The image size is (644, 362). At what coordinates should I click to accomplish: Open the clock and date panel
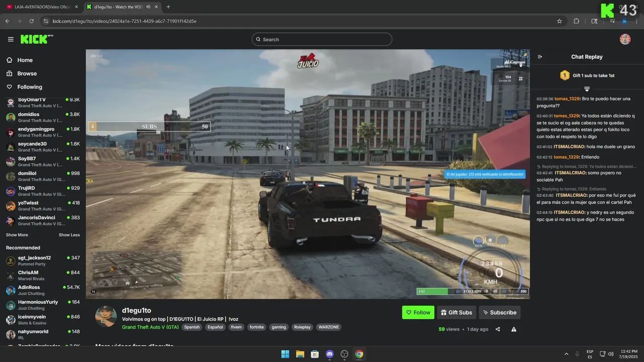628,354
